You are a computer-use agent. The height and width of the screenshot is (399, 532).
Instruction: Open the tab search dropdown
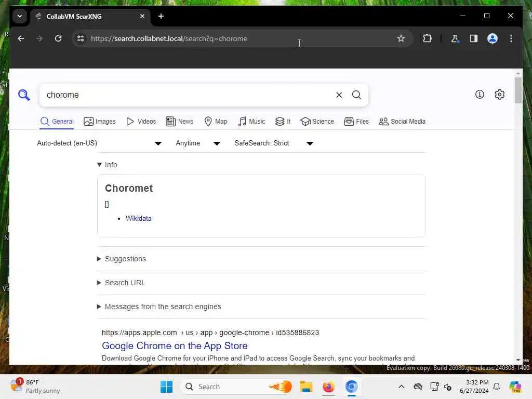(x=20, y=16)
